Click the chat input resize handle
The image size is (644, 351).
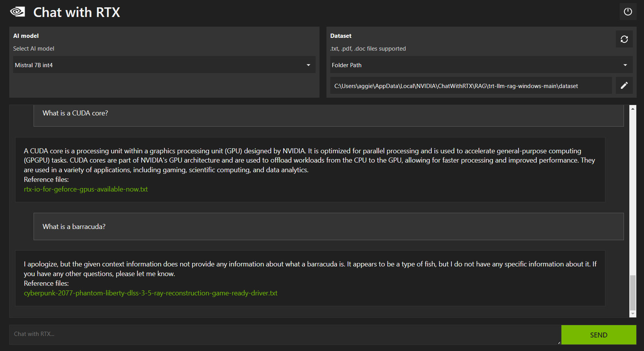click(559, 343)
